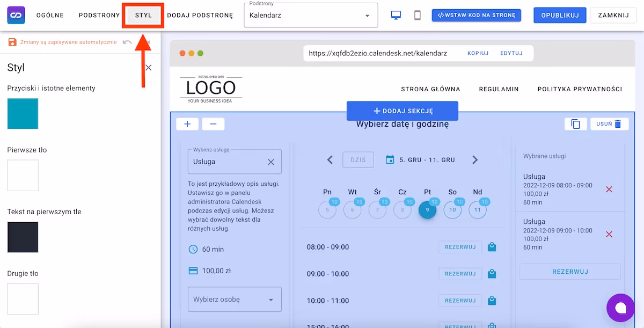Open the Podstrony Kalendarz dropdown

(x=311, y=16)
